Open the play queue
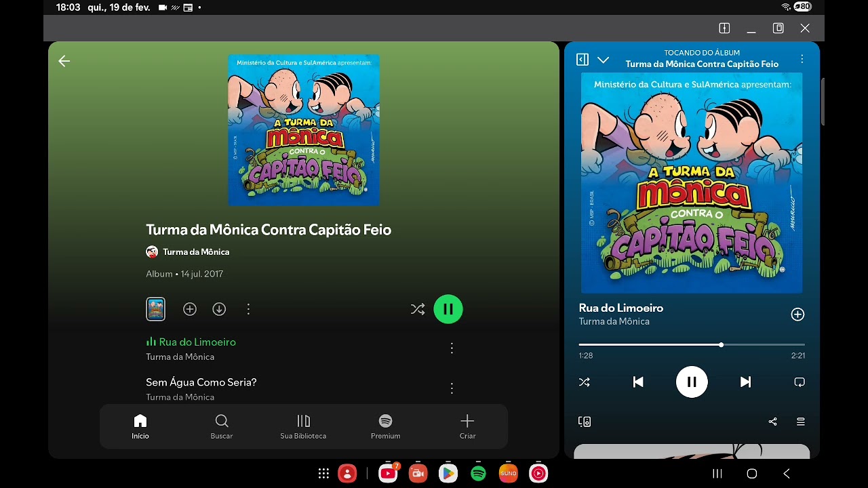Viewport: 868px width, 488px height. pos(801,422)
